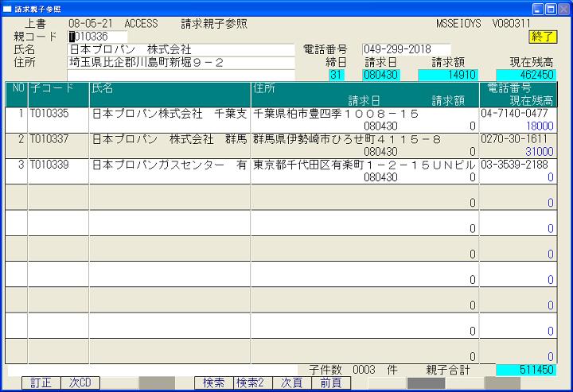Click the 次CD button
The height and width of the screenshot is (392, 573).
[80, 383]
